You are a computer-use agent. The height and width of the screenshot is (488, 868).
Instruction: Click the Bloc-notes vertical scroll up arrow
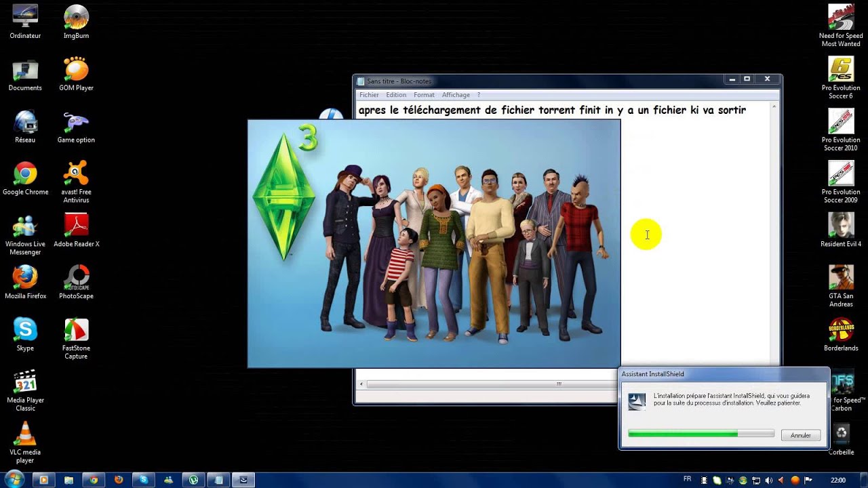click(774, 106)
